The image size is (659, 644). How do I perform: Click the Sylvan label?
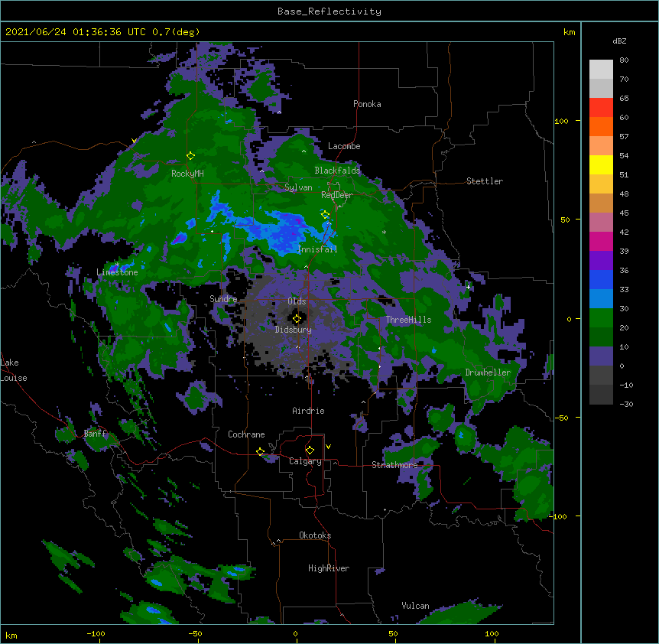pyautogui.click(x=298, y=187)
